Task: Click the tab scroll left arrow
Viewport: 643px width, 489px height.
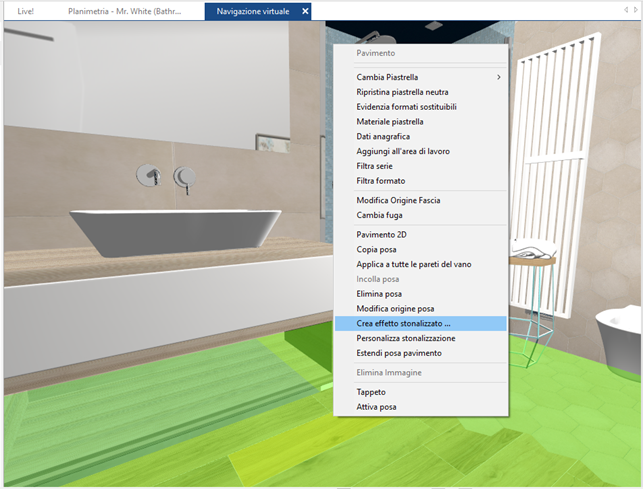Action: 626,10
